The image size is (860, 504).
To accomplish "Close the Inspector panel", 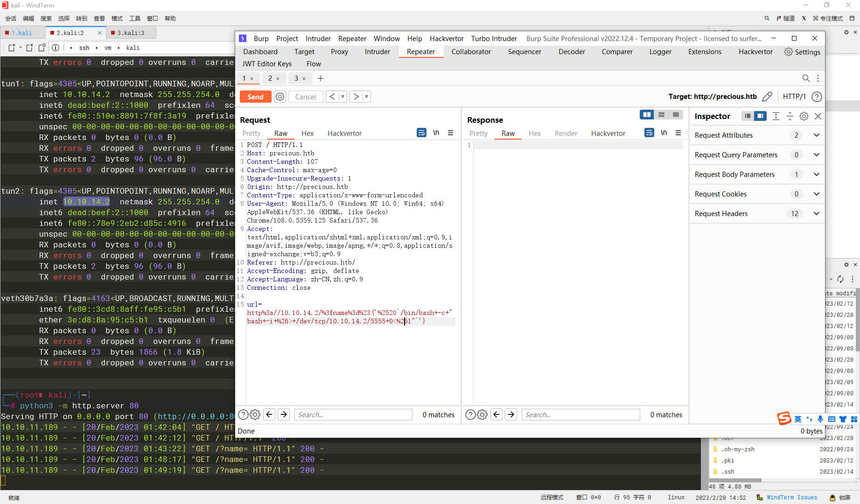I will [x=818, y=116].
